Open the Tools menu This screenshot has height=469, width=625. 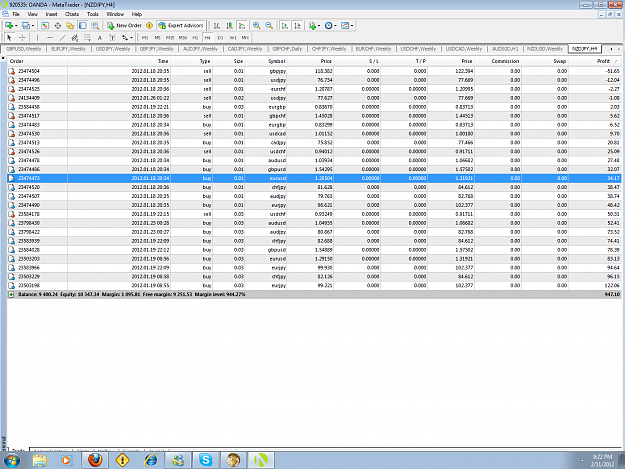point(93,14)
